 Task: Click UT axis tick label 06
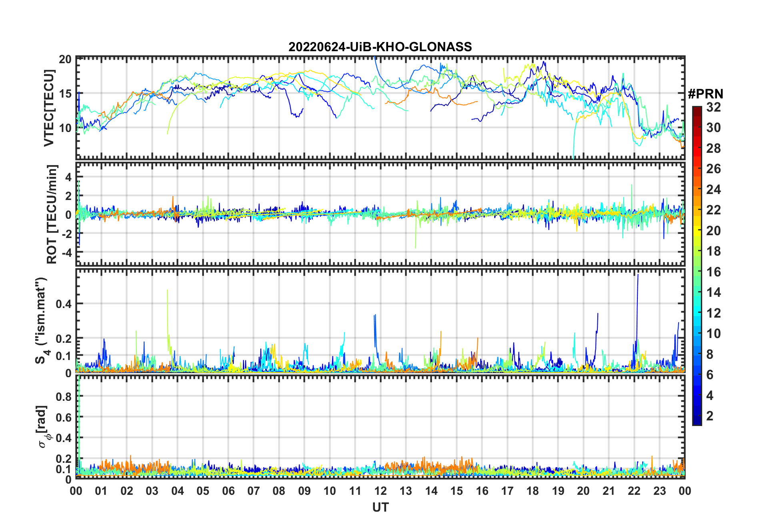click(x=228, y=491)
